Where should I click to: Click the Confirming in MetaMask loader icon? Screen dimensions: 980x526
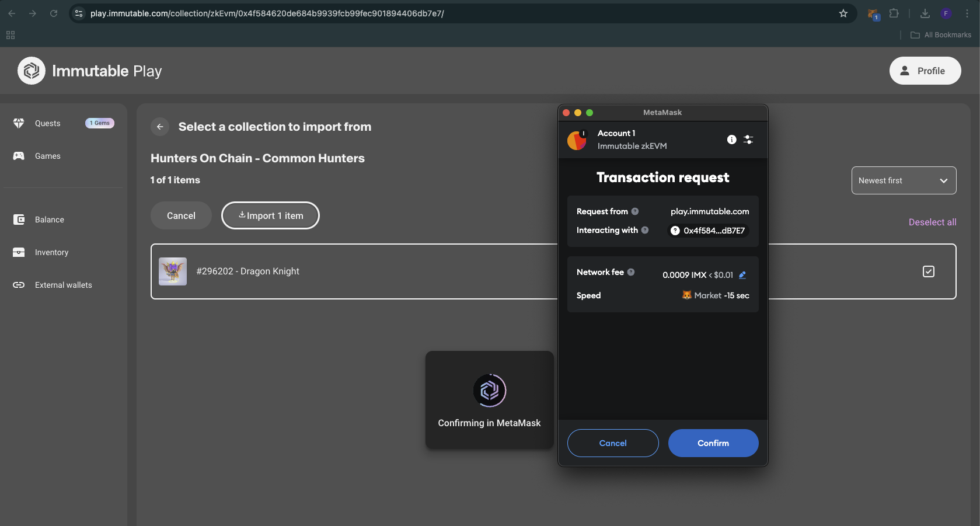[x=490, y=391]
